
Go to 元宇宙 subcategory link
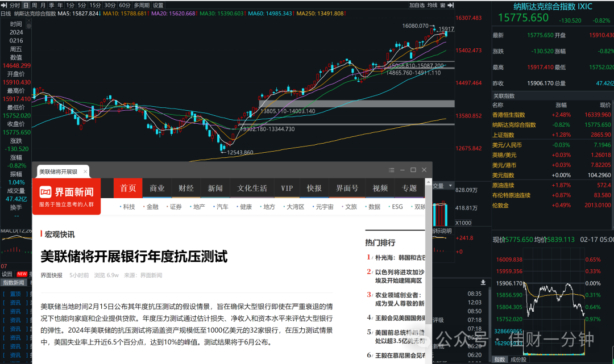[x=325, y=207]
